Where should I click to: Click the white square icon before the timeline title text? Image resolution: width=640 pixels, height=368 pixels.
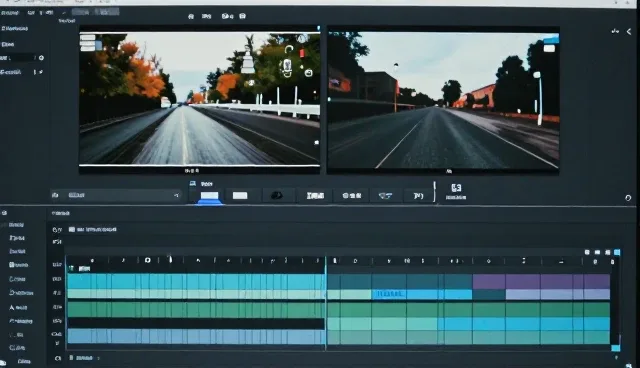pos(72,229)
